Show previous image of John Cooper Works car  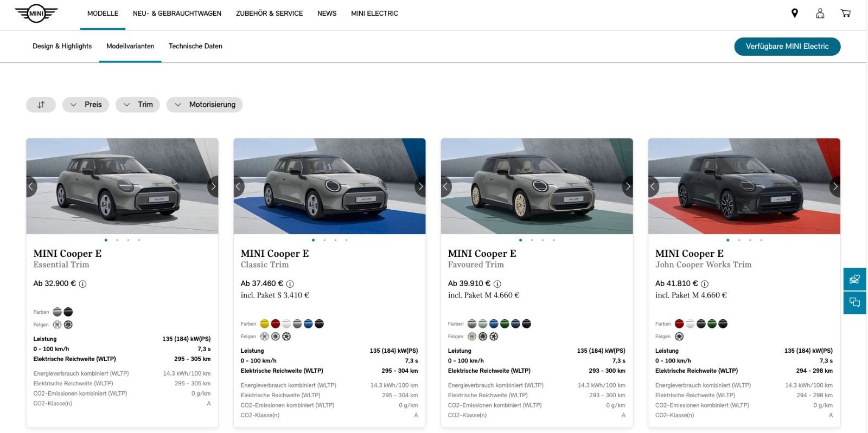(x=653, y=186)
